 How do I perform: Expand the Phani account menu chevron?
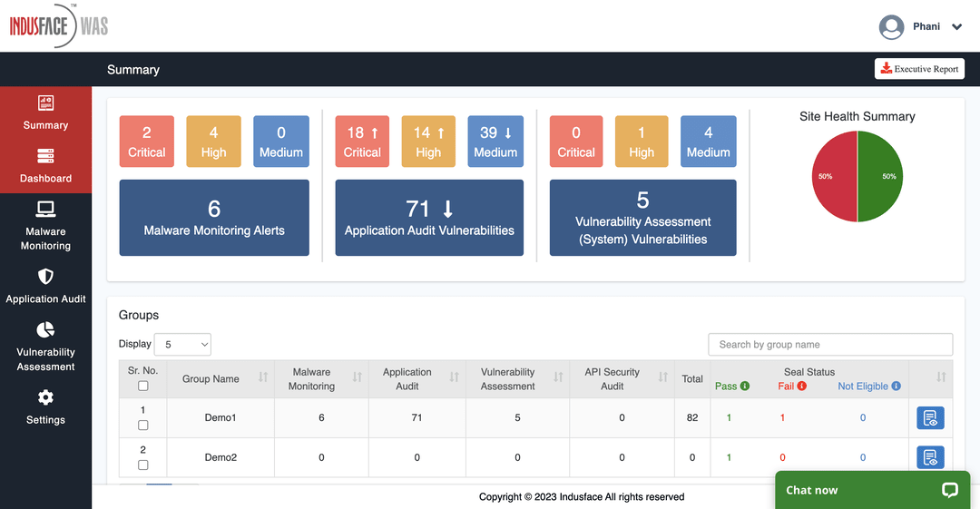(x=957, y=27)
